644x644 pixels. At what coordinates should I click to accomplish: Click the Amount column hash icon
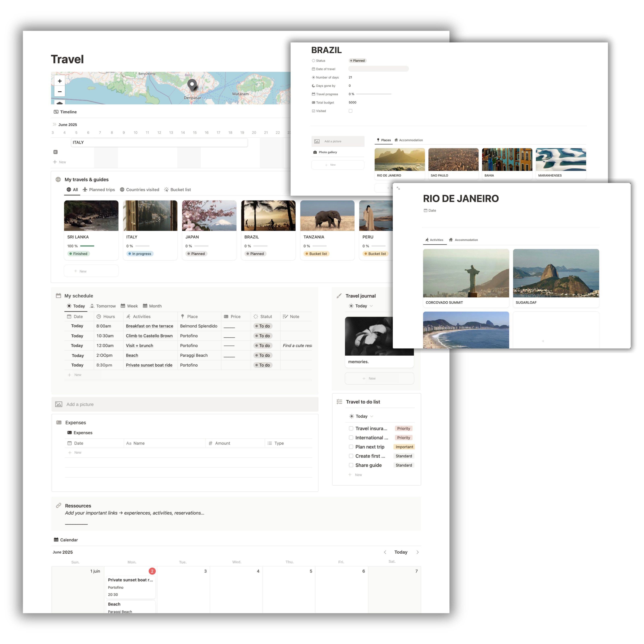click(210, 443)
